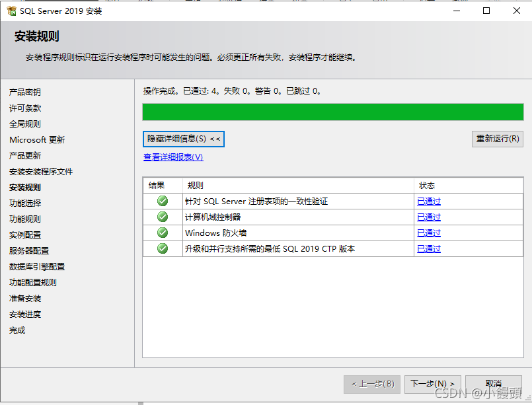Select 许可条款 step in sidebar
532x405 pixels.
(25, 108)
